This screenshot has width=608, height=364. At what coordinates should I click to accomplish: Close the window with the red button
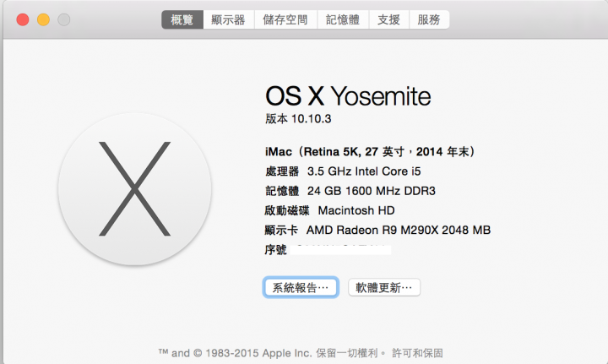[23, 19]
